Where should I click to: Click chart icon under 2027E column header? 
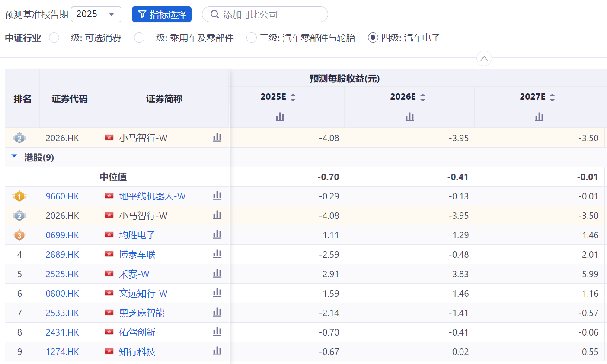(x=539, y=117)
